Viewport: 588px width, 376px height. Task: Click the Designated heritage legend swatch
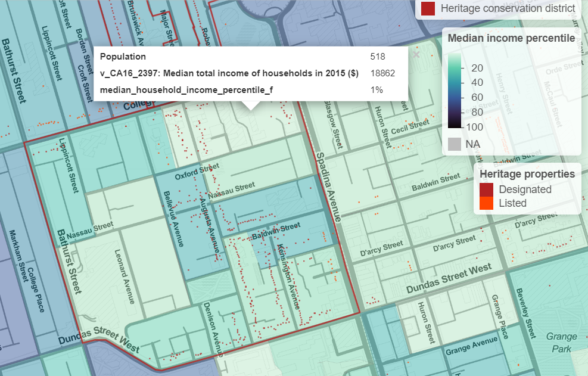(487, 189)
